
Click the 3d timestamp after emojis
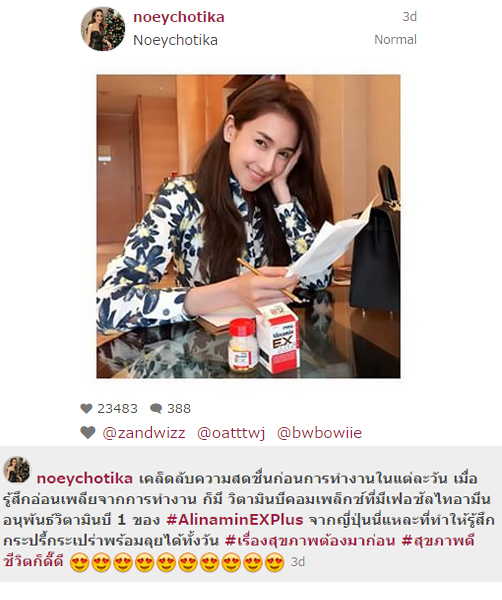pyautogui.click(x=298, y=562)
